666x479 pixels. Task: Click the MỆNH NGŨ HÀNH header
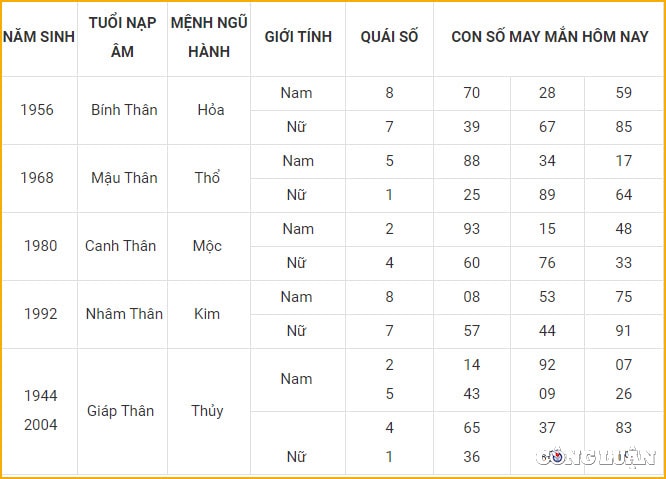click(209, 37)
